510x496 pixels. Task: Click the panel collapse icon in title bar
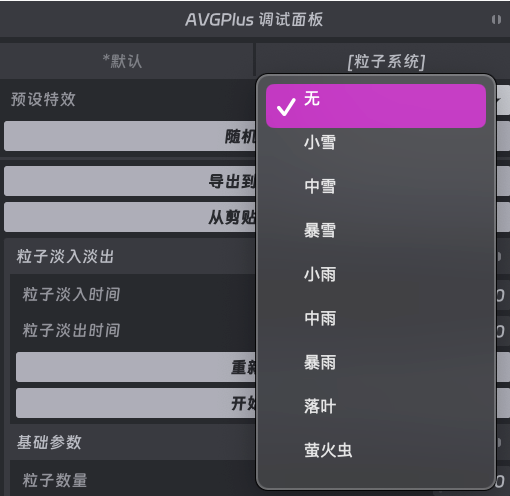click(x=496, y=20)
